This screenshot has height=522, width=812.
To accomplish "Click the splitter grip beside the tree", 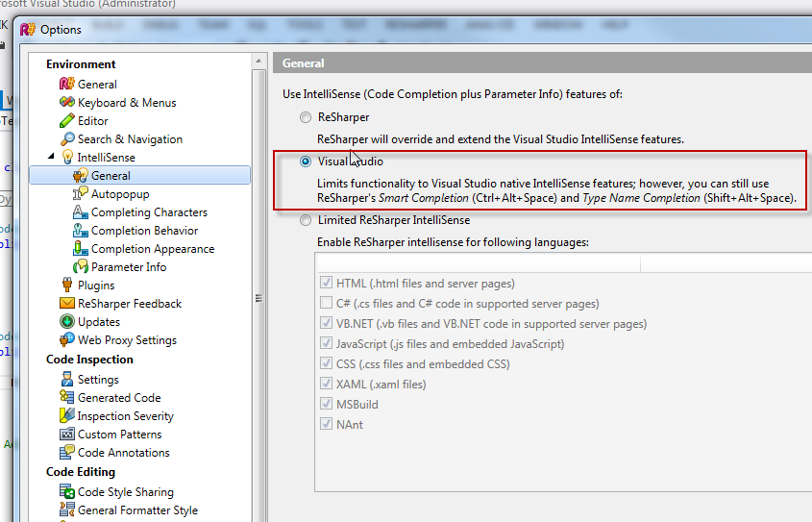I will 258,298.
